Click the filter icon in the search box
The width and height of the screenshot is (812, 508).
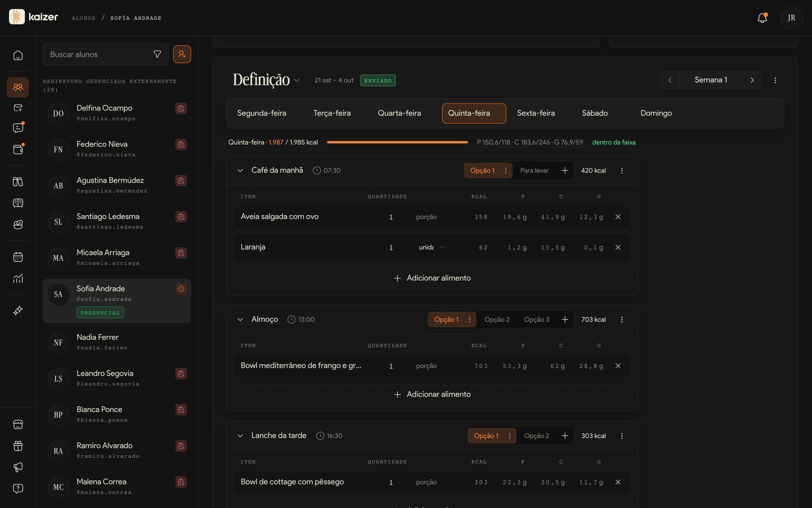click(157, 54)
